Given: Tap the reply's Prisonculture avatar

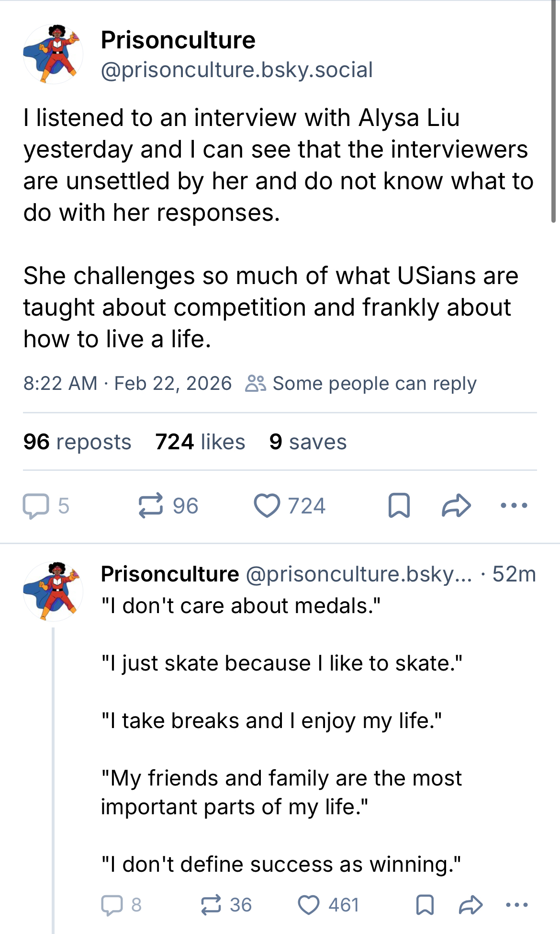Looking at the screenshot, I should (53, 592).
